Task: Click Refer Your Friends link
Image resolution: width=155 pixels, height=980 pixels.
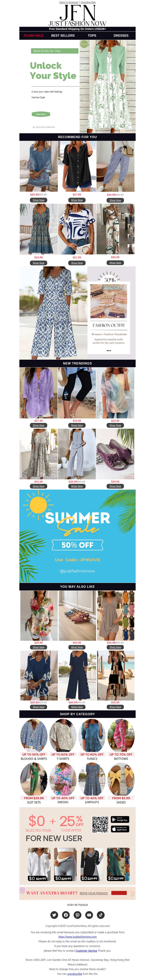Action: 94,893
